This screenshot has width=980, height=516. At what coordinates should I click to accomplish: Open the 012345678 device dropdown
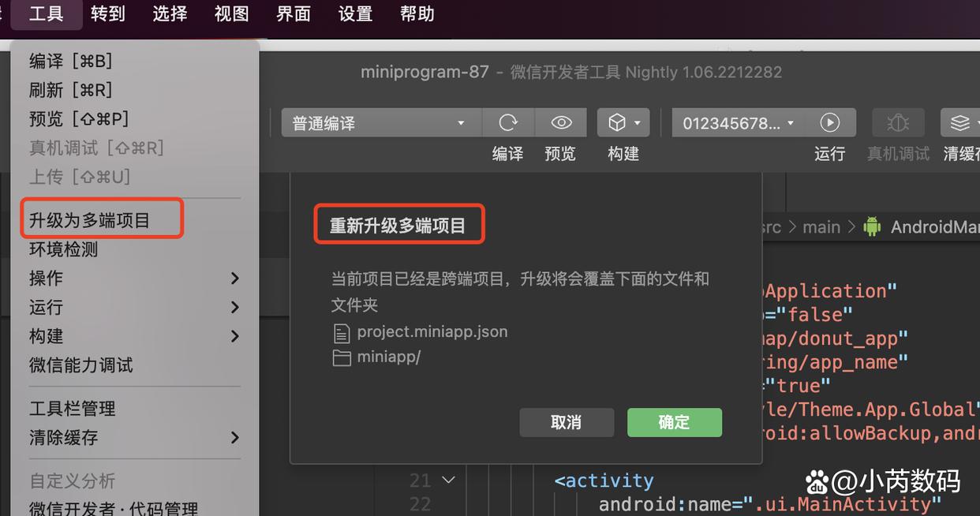pyautogui.click(x=739, y=123)
